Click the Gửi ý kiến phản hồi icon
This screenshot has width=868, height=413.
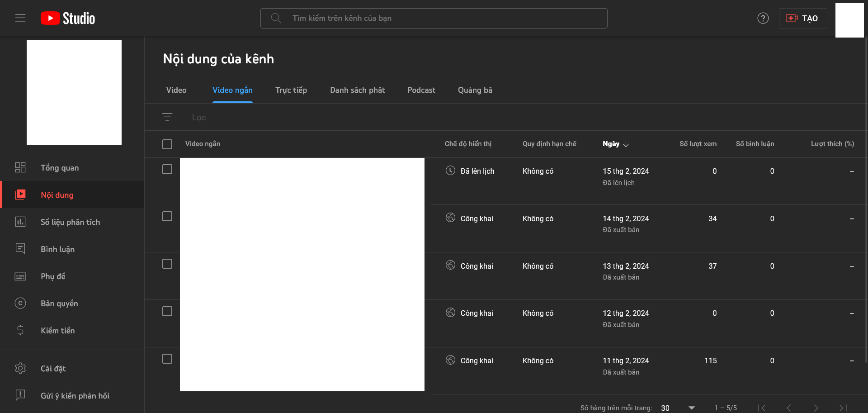20,395
